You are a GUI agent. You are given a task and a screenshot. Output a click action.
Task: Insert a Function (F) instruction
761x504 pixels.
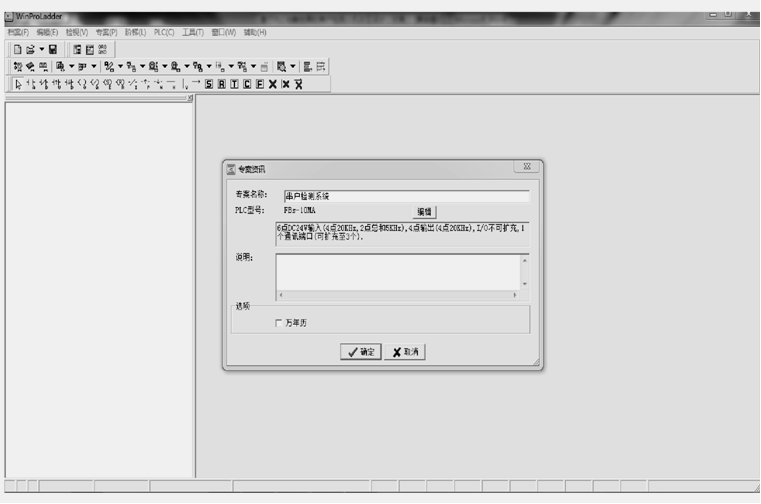(x=260, y=84)
